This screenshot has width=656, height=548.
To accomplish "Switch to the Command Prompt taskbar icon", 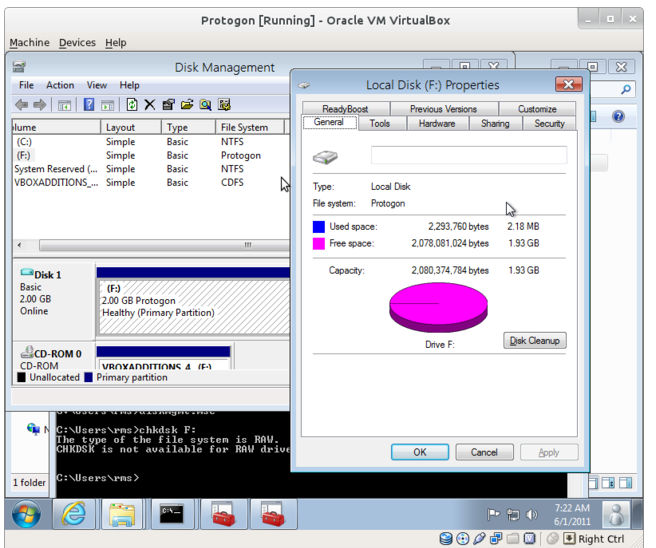I will [171, 515].
